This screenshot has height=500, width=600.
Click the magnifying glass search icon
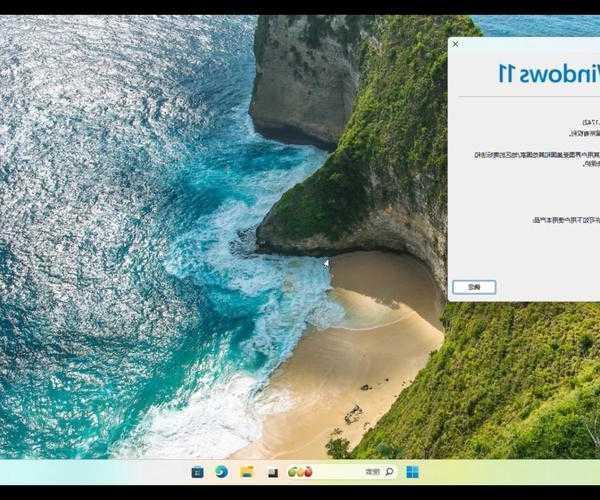tap(389, 471)
